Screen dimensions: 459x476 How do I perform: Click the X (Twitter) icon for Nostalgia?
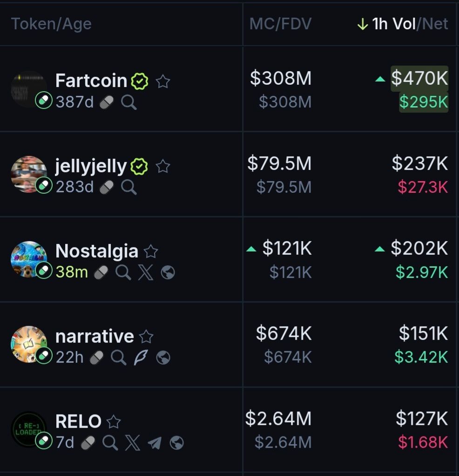145,272
